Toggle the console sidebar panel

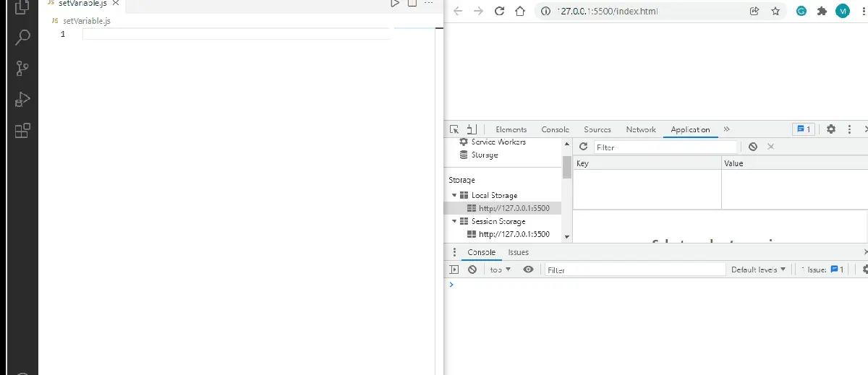point(454,270)
